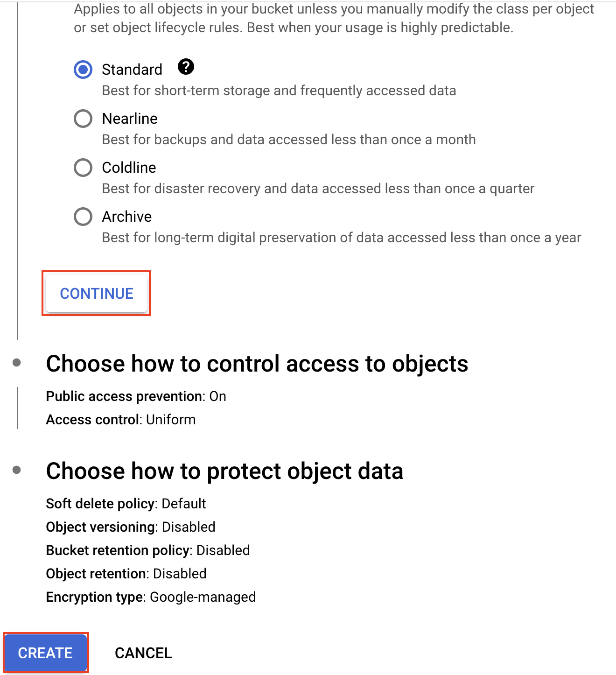This screenshot has width=616, height=675.
Task: Open the Encryption type setting
Action: click(x=151, y=597)
